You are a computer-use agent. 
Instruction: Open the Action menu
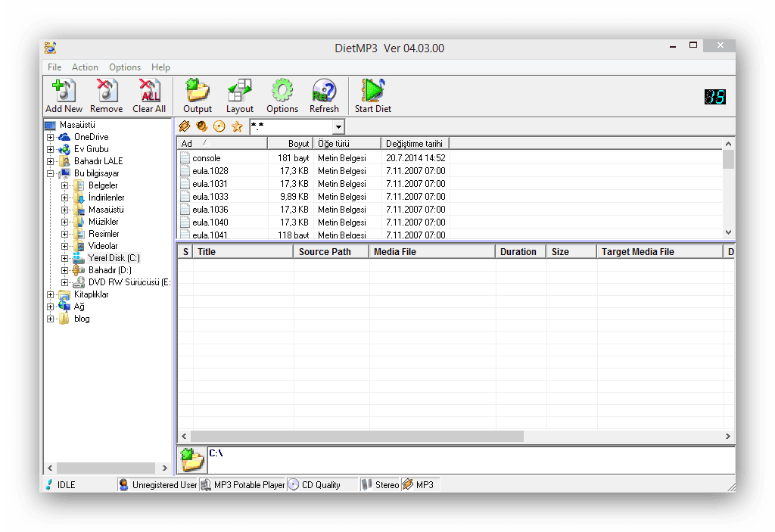click(85, 67)
